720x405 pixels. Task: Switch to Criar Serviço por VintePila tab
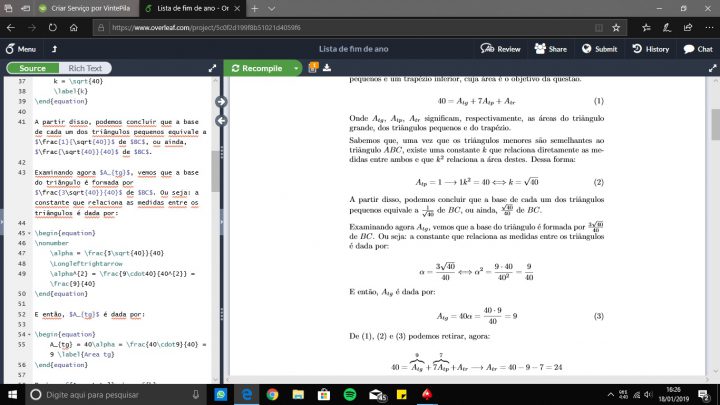coord(85,8)
